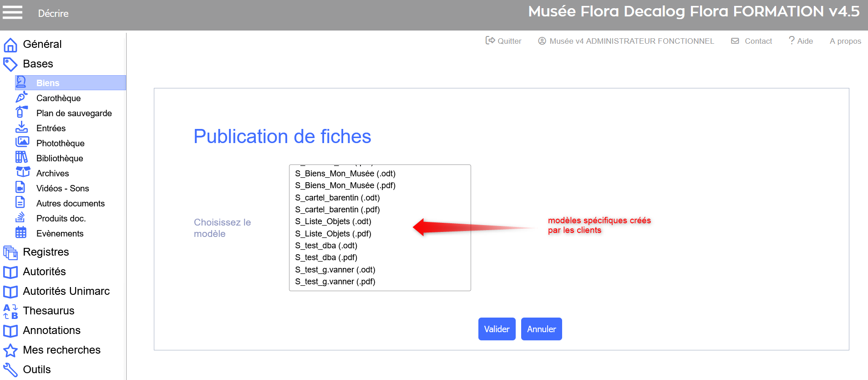This screenshot has height=380, width=868.
Task: Click the Plan de sauvegarde extinguisher icon
Action: click(21, 112)
